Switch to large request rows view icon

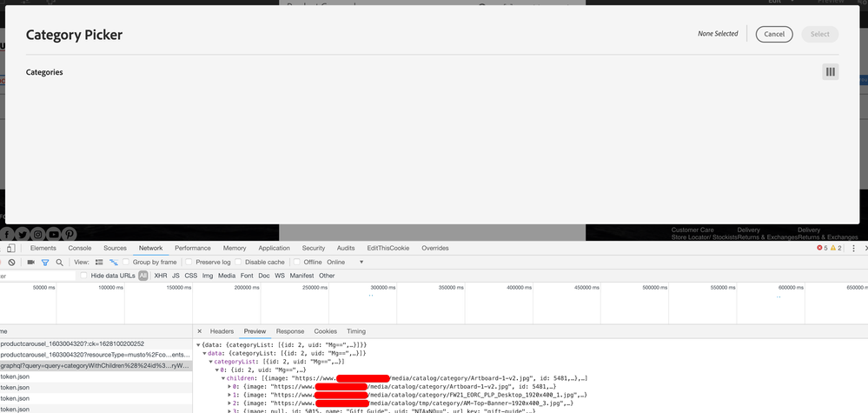pos(99,262)
